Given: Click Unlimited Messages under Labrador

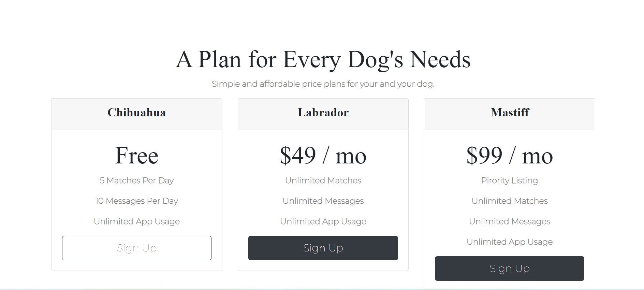Looking at the screenshot, I should [323, 201].
